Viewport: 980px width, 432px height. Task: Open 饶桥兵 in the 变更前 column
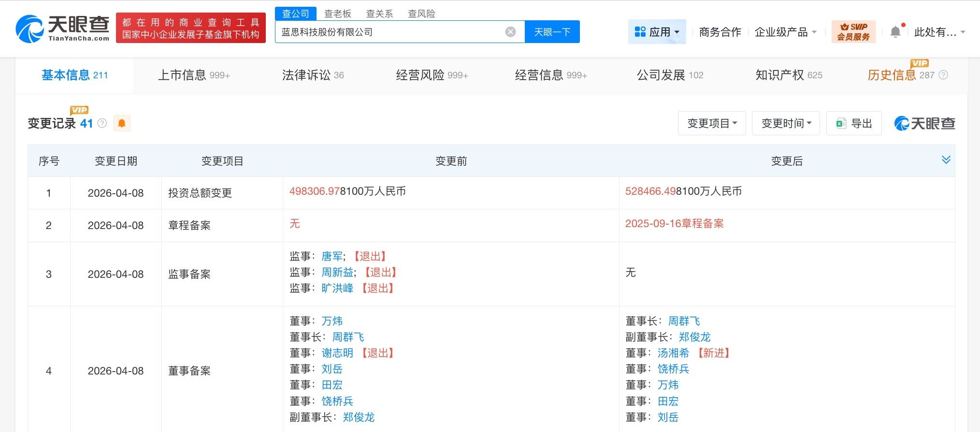(x=337, y=401)
